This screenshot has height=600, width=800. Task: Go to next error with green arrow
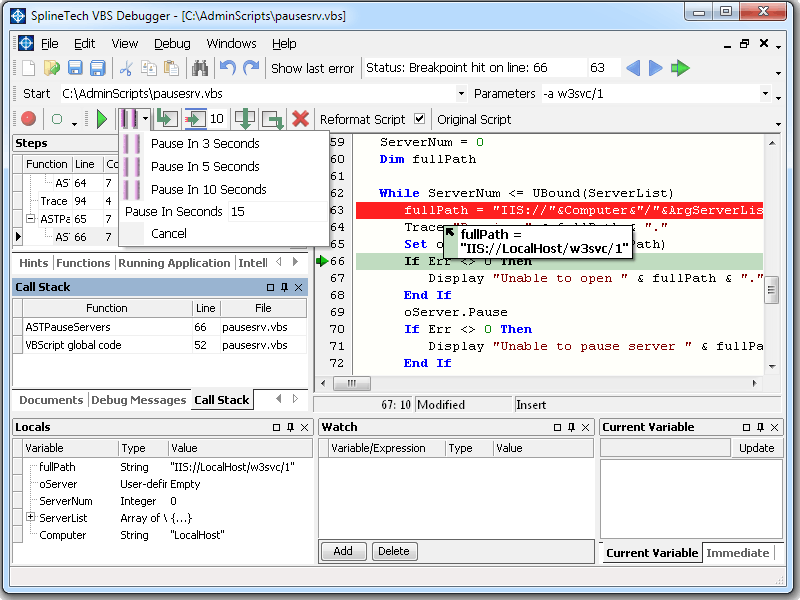tap(681, 68)
